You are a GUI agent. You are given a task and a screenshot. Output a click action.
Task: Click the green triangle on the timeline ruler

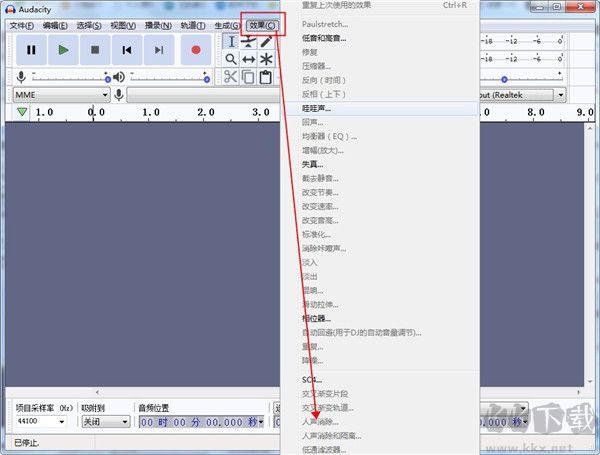pyautogui.click(x=22, y=112)
